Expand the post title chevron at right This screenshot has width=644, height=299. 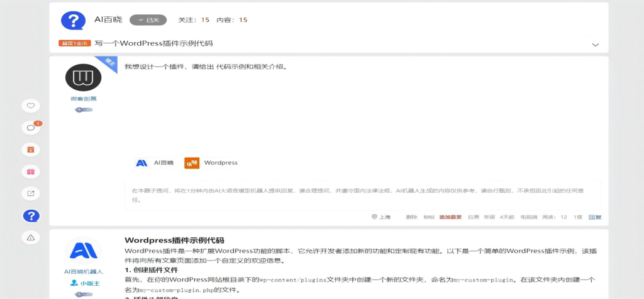click(x=595, y=45)
